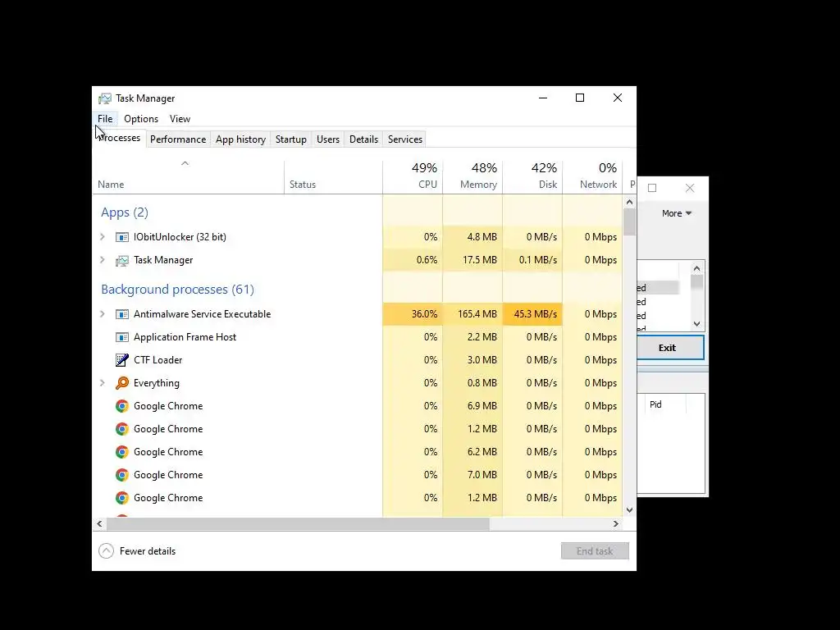Viewport: 840px width, 630px height.
Task: Click the Chrome icon with 6.2 MB memory
Action: pyautogui.click(x=122, y=452)
